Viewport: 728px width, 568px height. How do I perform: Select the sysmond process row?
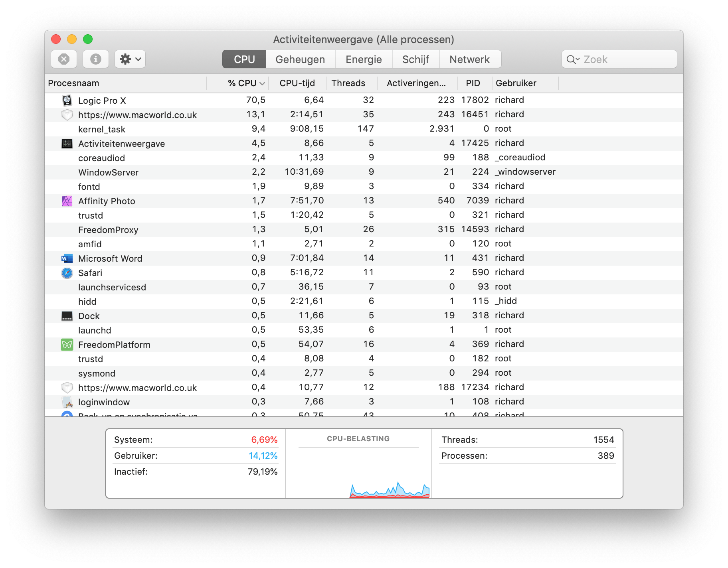tap(364, 373)
